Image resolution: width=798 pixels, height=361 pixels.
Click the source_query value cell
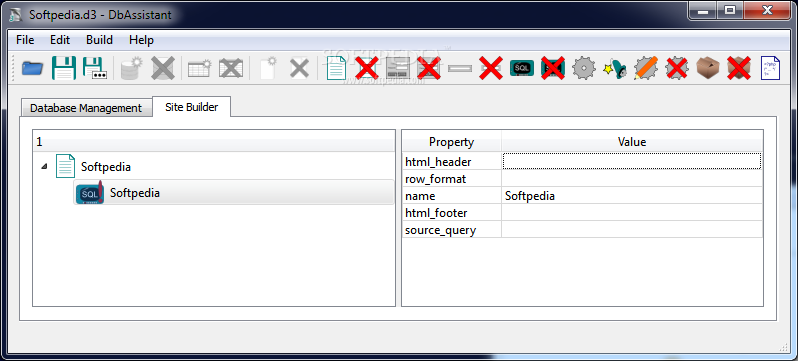(x=632, y=230)
